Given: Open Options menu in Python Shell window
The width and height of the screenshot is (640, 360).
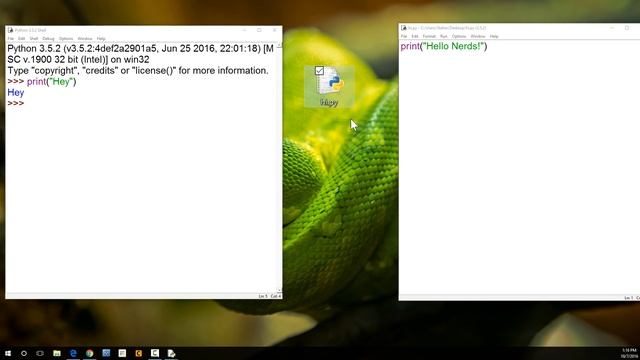Looking at the screenshot, I should click(x=66, y=39).
